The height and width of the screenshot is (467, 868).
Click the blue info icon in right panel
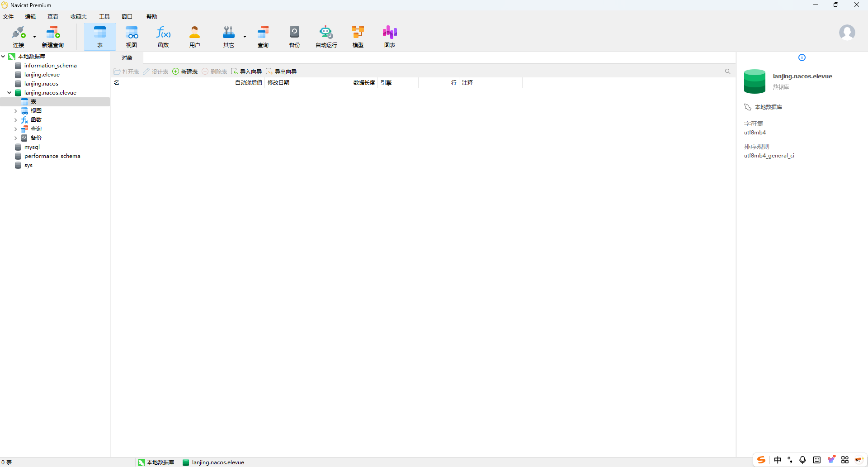pos(802,57)
